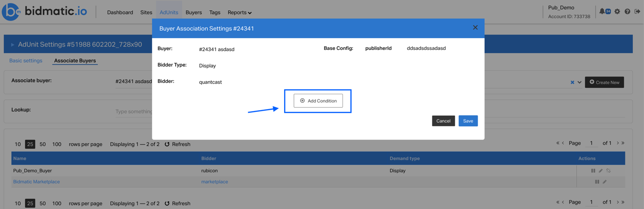Close the Buyer Association Settings dialog
Screen dimensions: 644x209
click(x=475, y=28)
